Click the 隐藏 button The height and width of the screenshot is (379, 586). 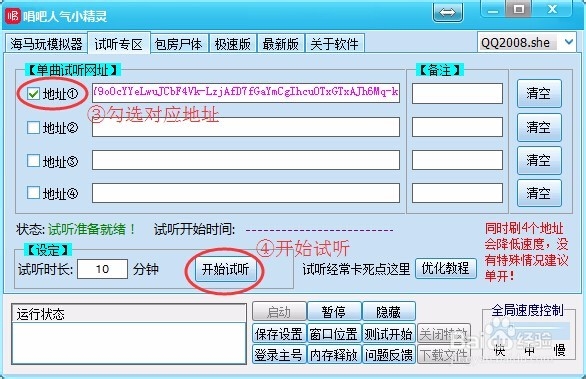click(x=389, y=312)
